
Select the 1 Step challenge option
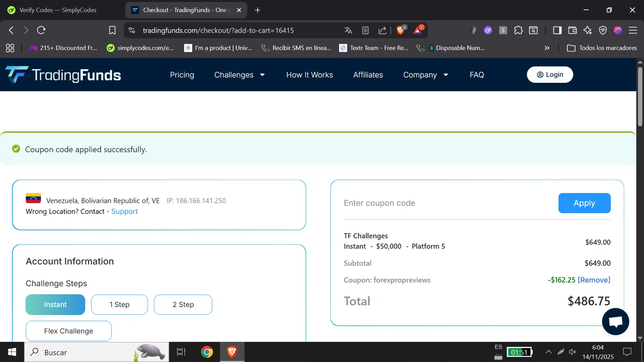point(119,305)
